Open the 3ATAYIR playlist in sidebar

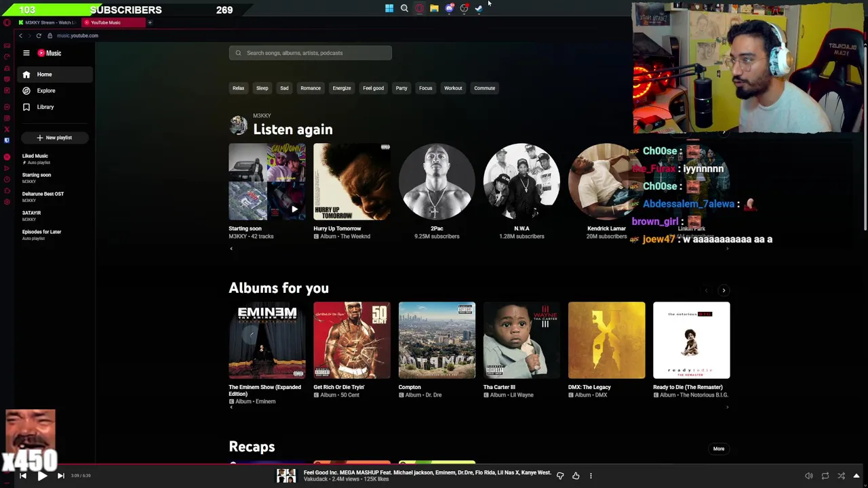tap(32, 216)
